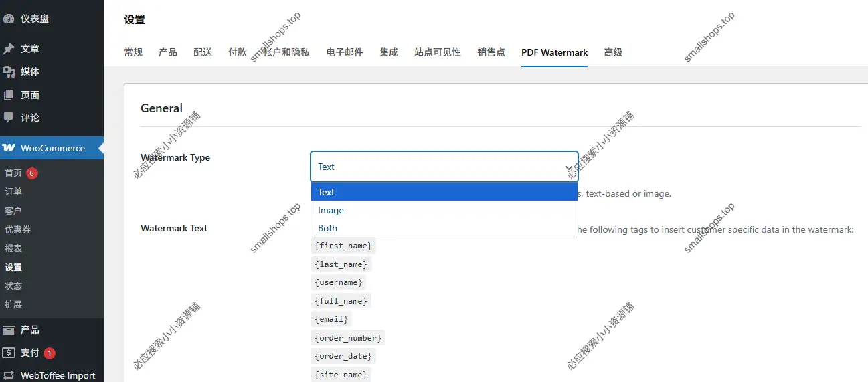Switch to the 销售点 tab

point(491,52)
